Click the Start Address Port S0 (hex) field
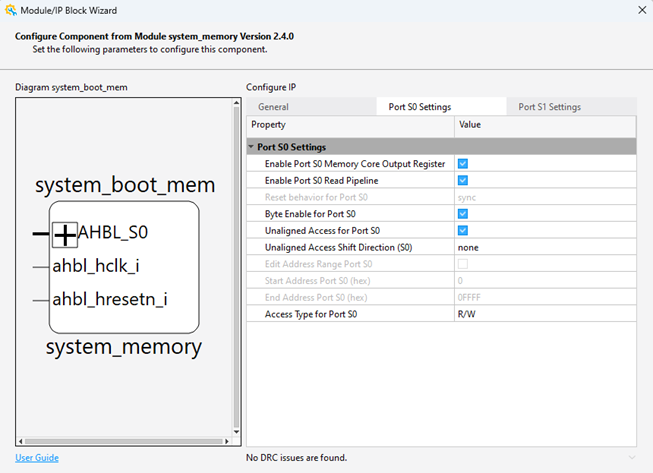The height and width of the screenshot is (473, 653). click(545, 281)
